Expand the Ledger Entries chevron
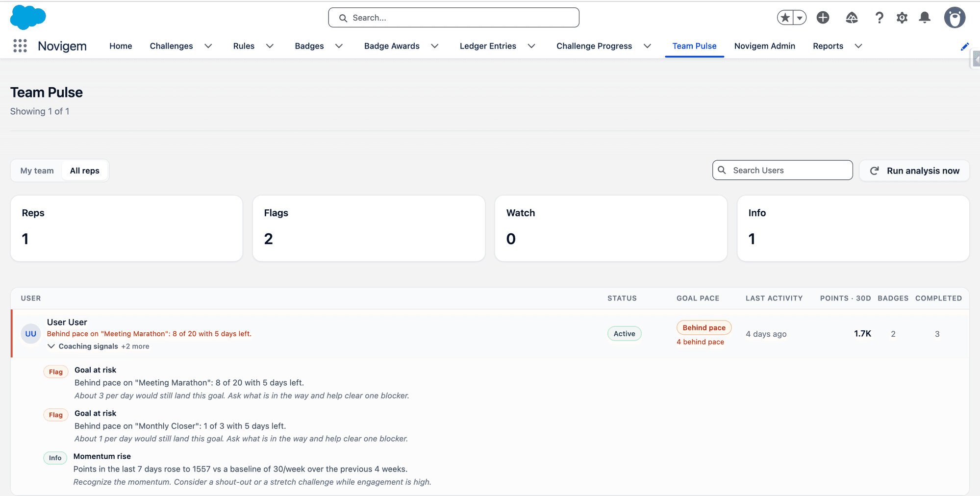980x496 pixels. (531, 46)
